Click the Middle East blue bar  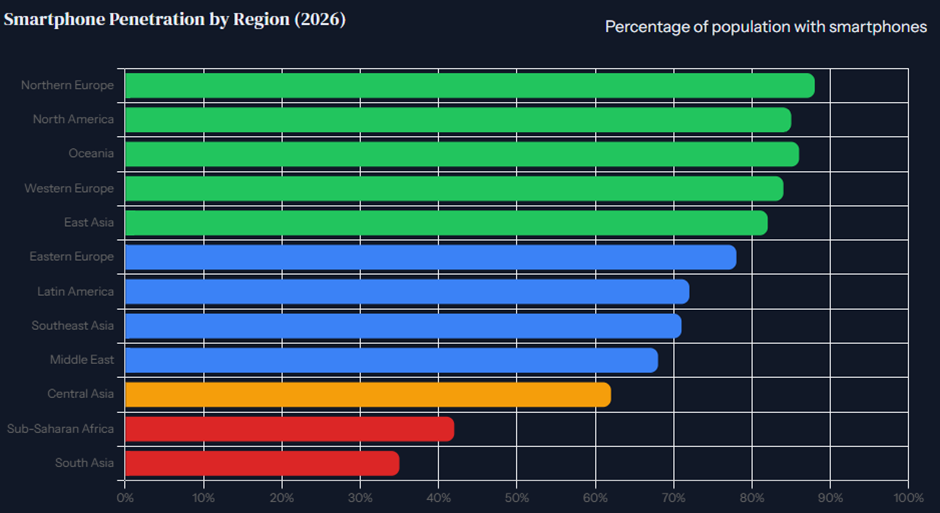click(x=391, y=360)
